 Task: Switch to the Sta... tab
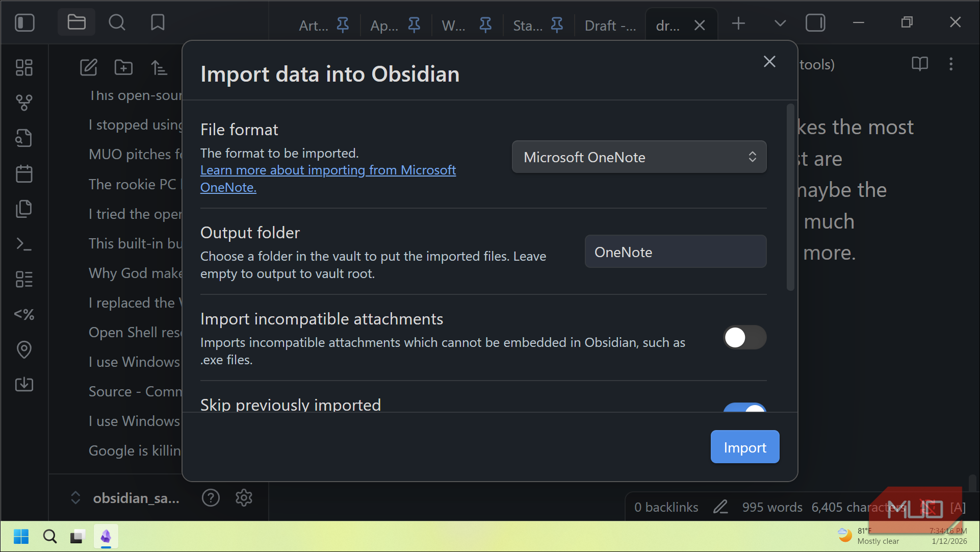point(528,25)
